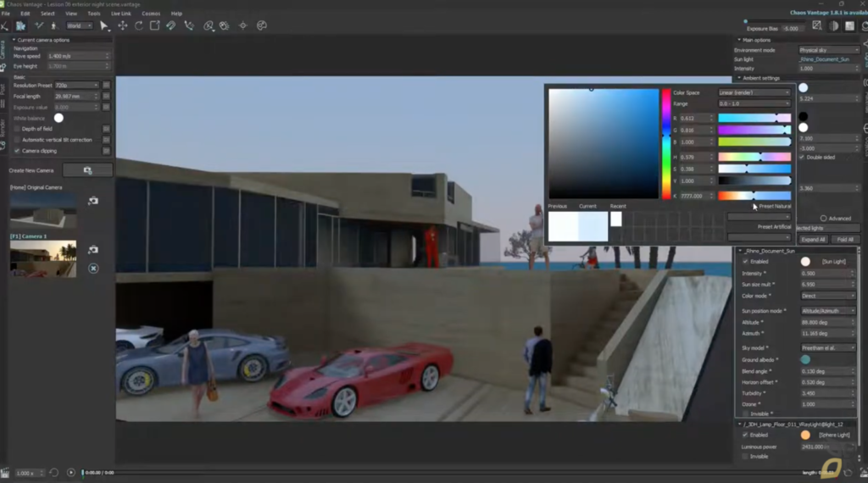Viewport: 868px width, 483px height.
Task: Open the World coordinate dropdown
Action: click(79, 25)
